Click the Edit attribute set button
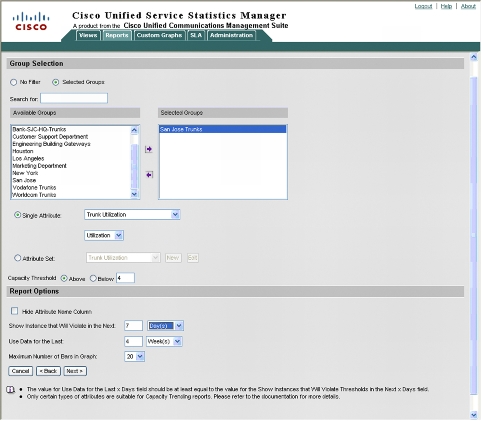 pos(192,258)
